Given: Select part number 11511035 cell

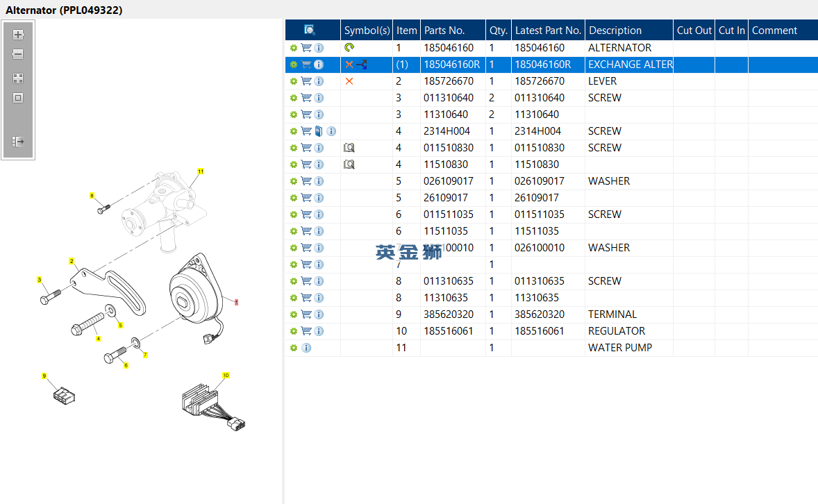Looking at the screenshot, I should (453, 231).
